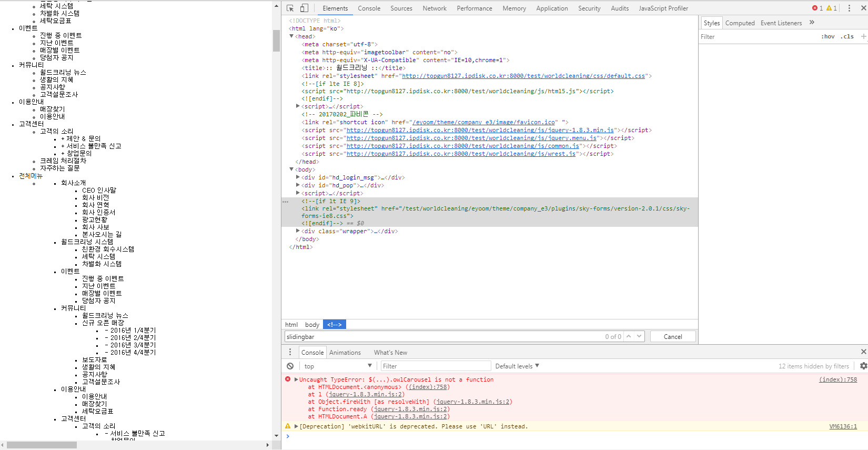Focus the Styles Filter input

(x=758, y=37)
